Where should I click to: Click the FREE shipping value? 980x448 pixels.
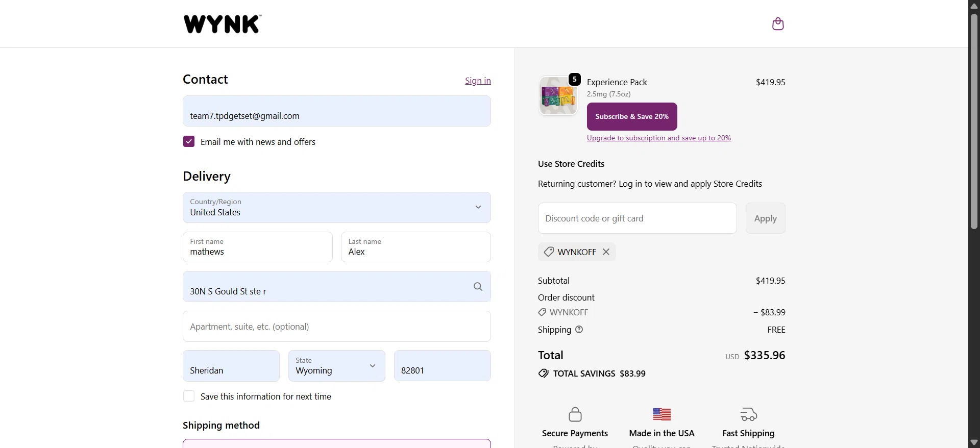click(x=776, y=330)
